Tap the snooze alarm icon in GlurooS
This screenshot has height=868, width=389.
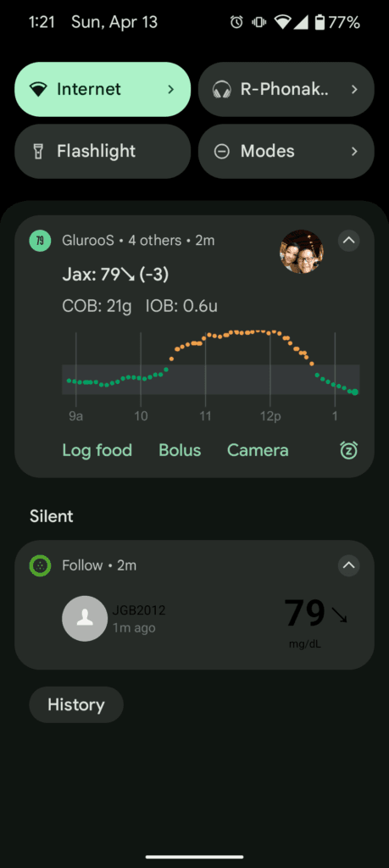pyautogui.click(x=348, y=450)
